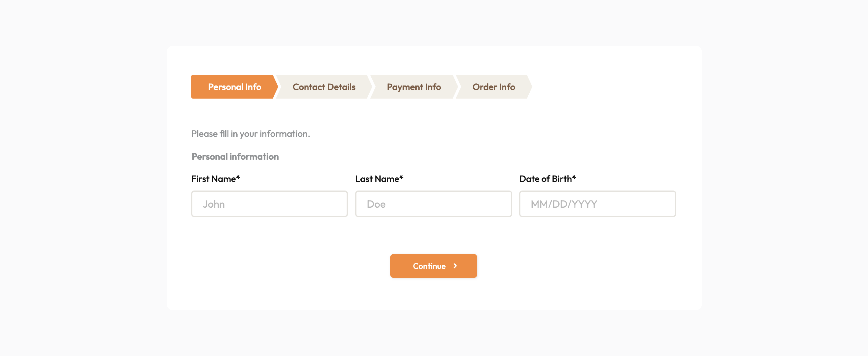The width and height of the screenshot is (868, 356).
Task: Click the "Personal information" section heading
Action: pyautogui.click(x=235, y=157)
